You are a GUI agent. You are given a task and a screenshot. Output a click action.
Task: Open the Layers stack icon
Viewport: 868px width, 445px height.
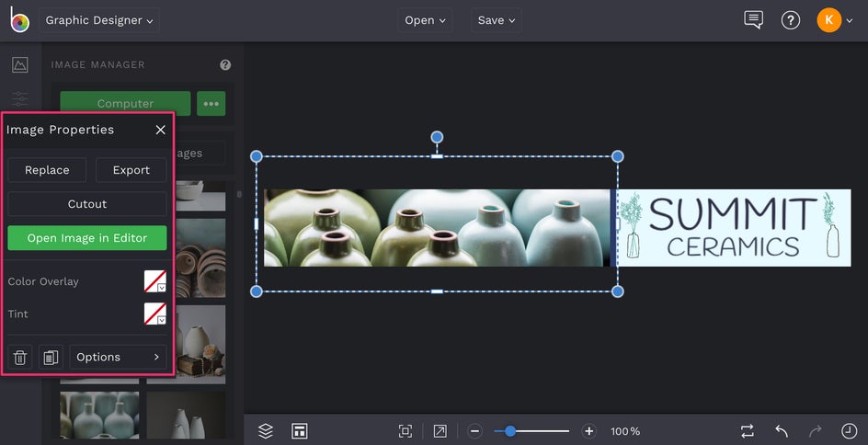pos(266,430)
